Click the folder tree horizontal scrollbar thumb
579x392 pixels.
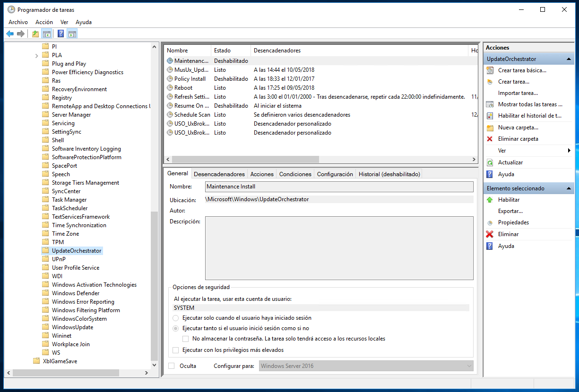(66, 373)
